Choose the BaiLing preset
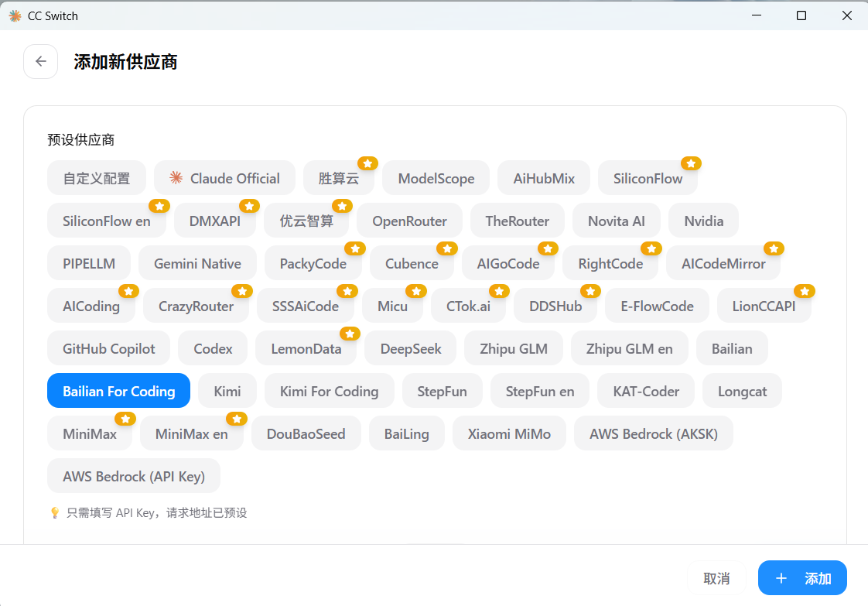The image size is (868, 606). pyautogui.click(x=406, y=433)
